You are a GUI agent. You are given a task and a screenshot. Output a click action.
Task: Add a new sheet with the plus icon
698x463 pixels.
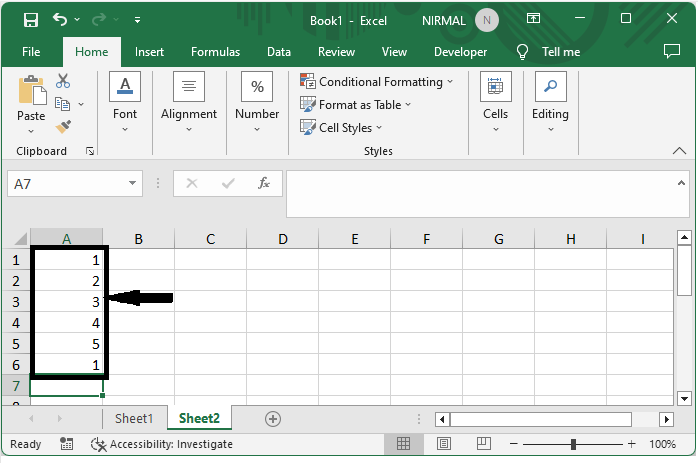(273, 419)
